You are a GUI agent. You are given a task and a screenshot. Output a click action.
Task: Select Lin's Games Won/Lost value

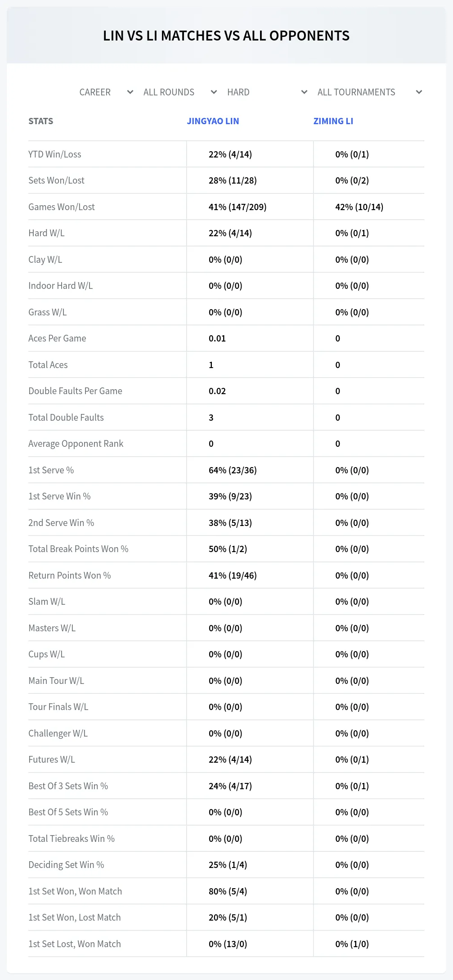pos(238,207)
